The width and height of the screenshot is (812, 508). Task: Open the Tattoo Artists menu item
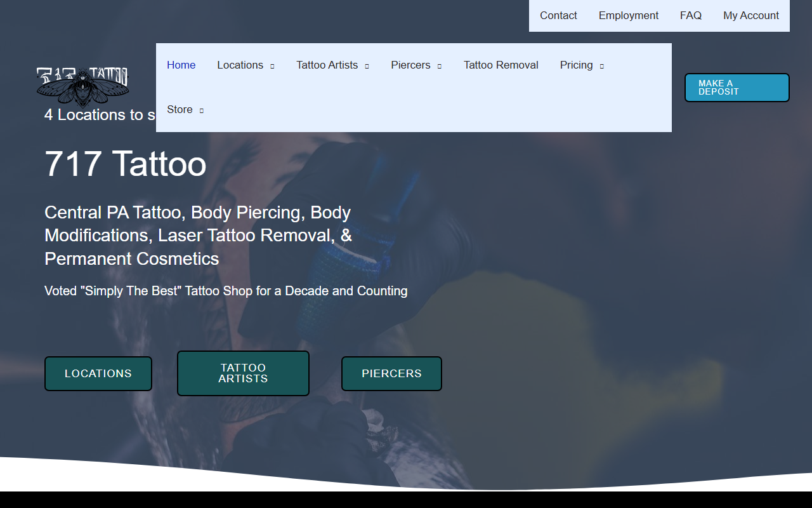click(327, 65)
